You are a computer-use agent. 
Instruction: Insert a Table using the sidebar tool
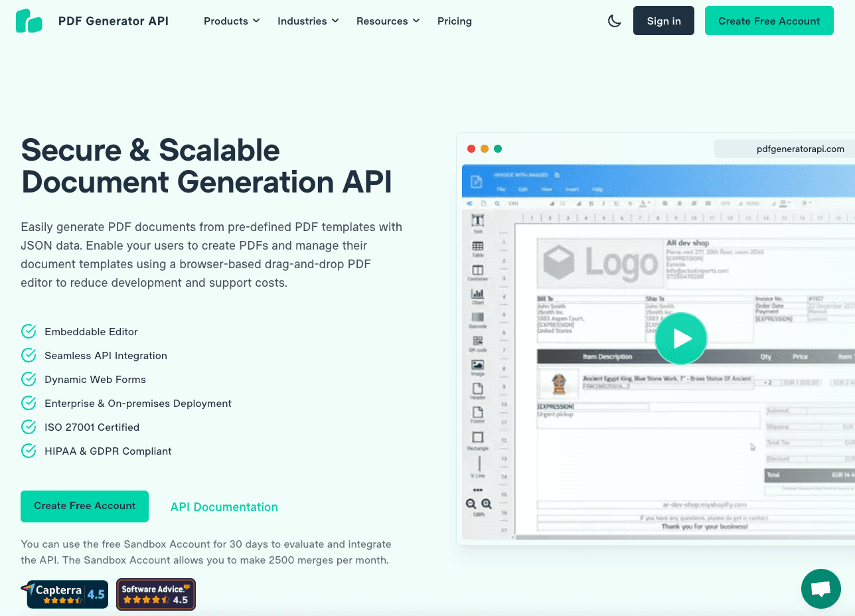coord(478,246)
